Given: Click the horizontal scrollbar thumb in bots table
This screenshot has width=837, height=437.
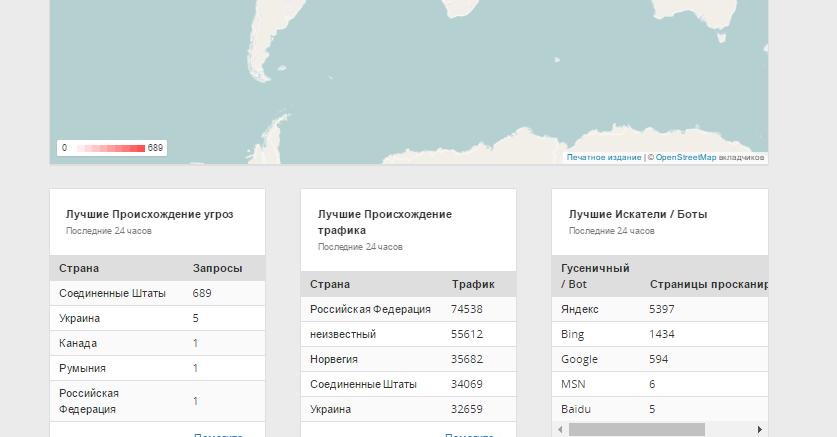Looking at the screenshot, I should pos(636,429).
